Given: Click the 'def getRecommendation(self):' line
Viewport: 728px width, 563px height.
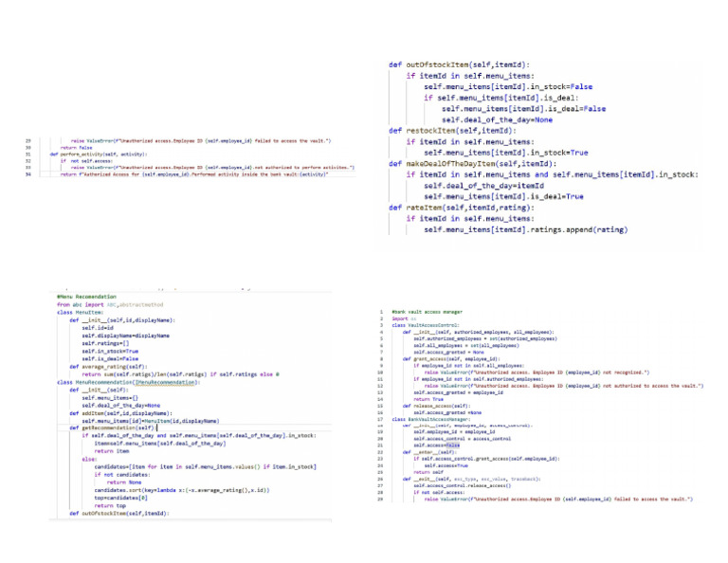Looking at the screenshot, I should (x=112, y=427).
